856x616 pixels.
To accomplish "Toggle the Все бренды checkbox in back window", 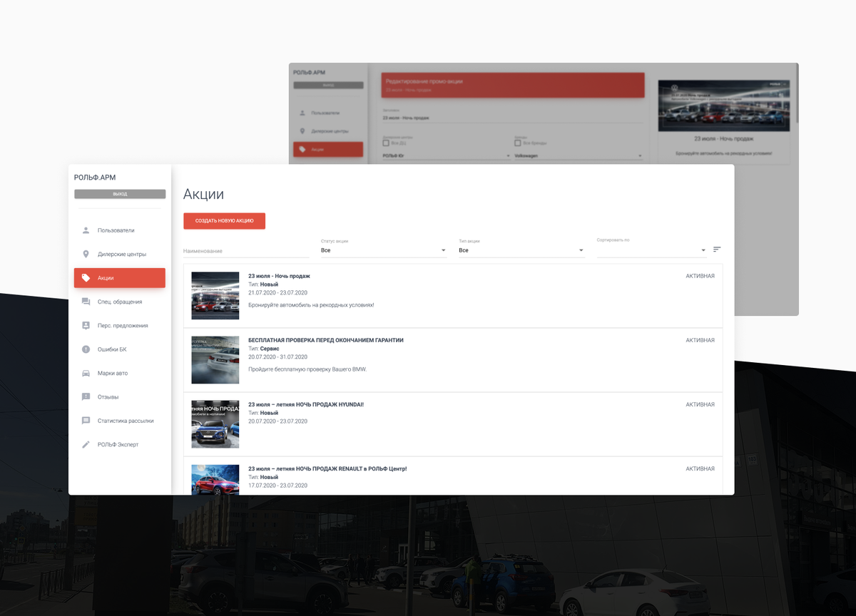I will [x=518, y=143].
